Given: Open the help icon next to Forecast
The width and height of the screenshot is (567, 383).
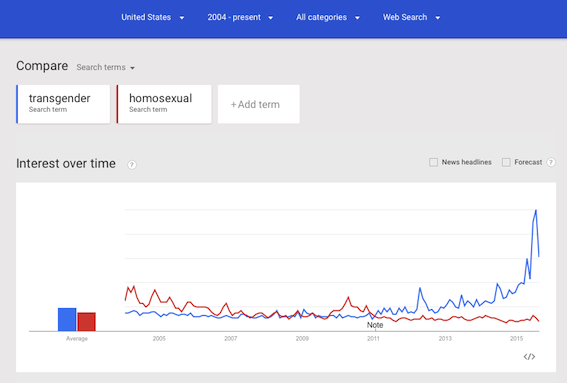Looking at the screenshot, I should click(x=551, y=162).
